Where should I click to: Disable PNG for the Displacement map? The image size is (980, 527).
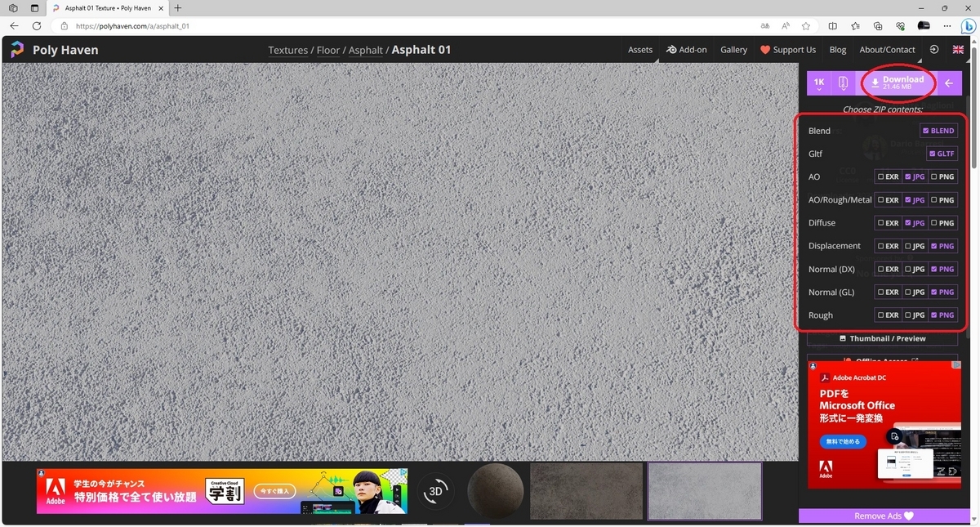click(942, 245)
